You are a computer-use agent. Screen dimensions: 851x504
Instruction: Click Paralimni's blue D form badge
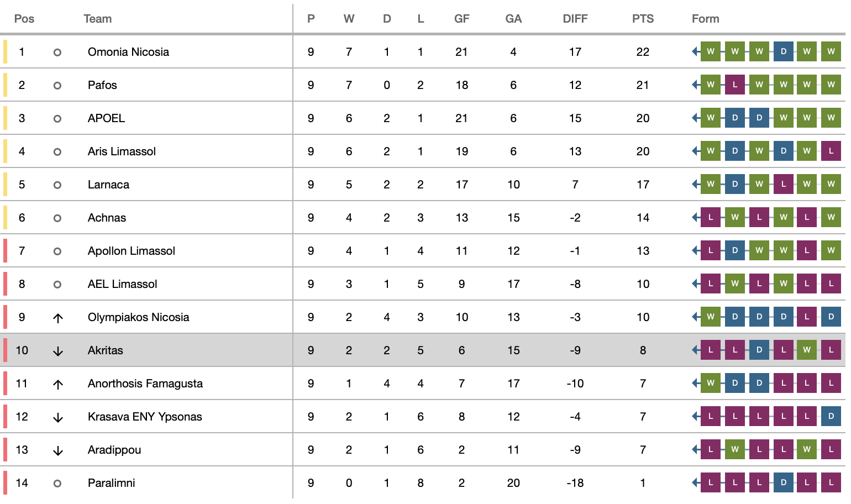[783, 482]
